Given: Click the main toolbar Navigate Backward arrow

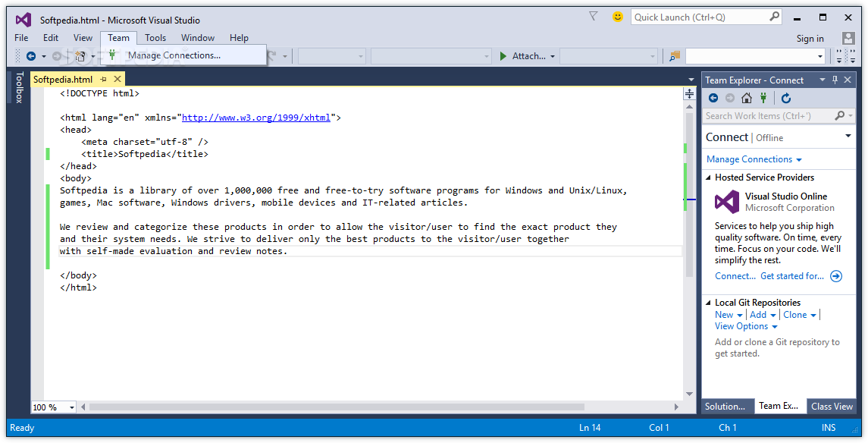Looking at the screenshot, I should pos(31,56).
